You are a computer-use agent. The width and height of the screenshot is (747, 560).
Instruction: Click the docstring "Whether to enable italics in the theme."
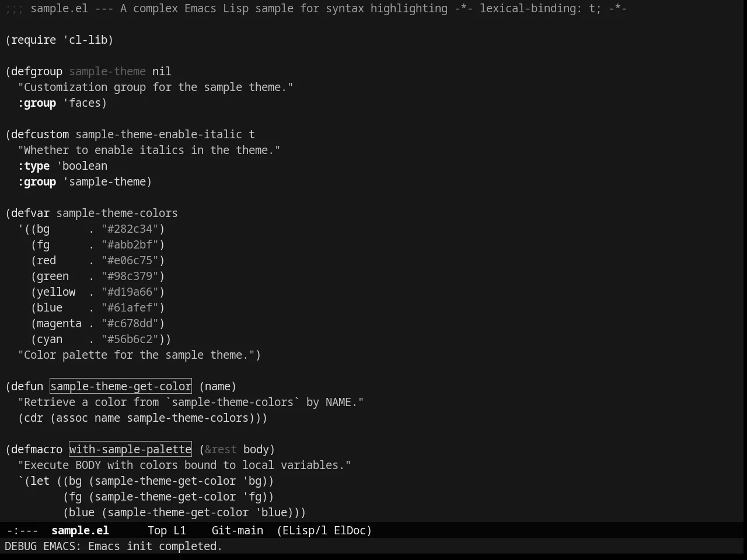coord(149,150)
